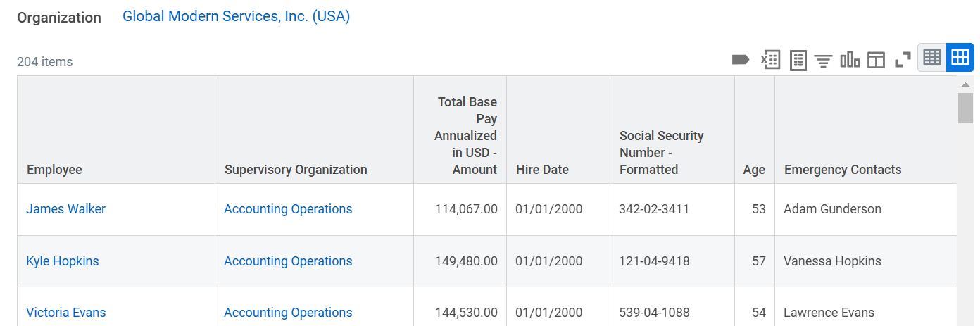Open Accounting Operations for James Walker
This screenshot has height=326, width=980.
click(x=288, y=209)
